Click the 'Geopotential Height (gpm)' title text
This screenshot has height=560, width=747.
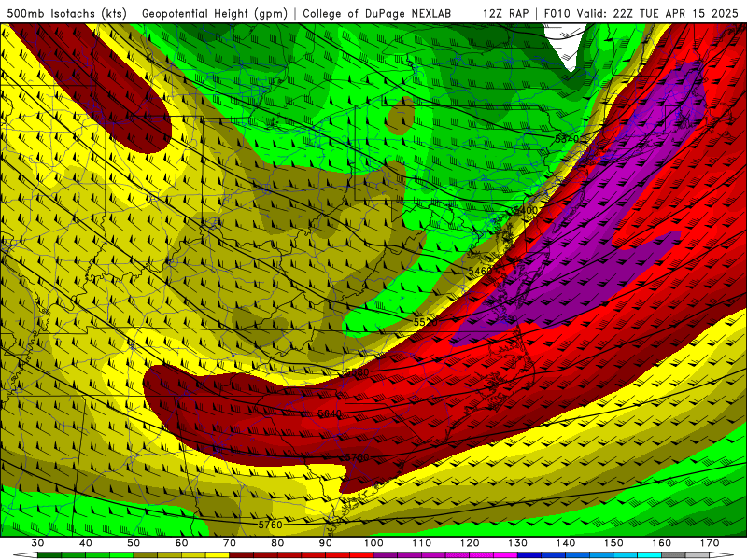point(215,14)
